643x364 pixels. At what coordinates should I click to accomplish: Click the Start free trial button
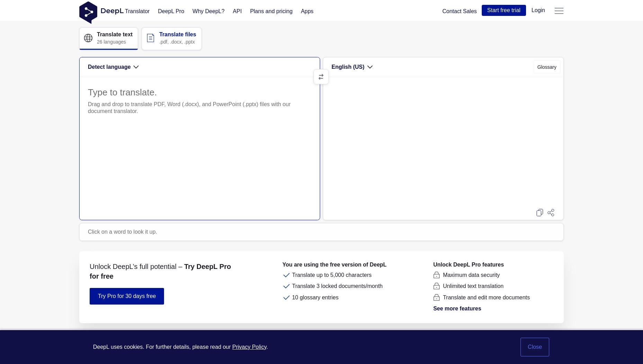pyautogui.click(x=504, y=10)
